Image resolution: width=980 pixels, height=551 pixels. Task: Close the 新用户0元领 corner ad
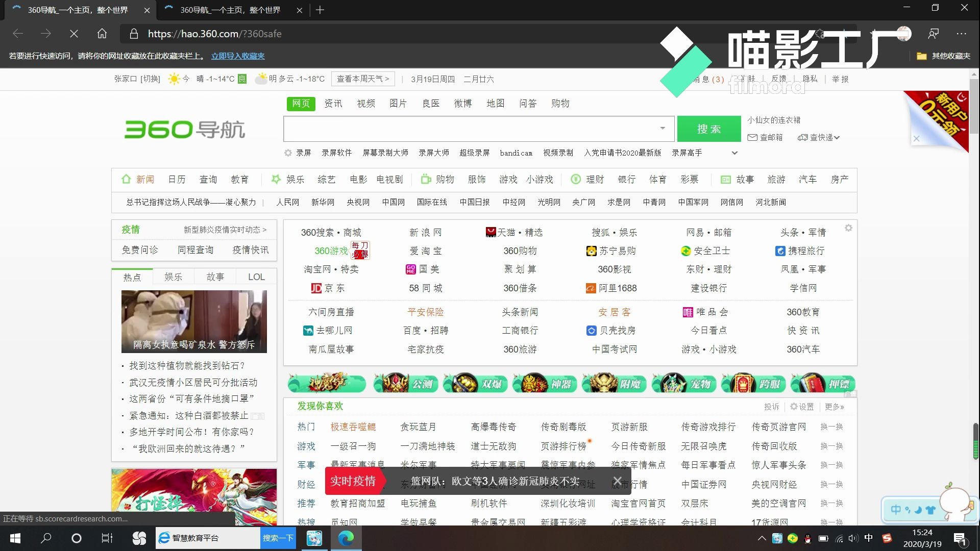(x=916, y=138)
